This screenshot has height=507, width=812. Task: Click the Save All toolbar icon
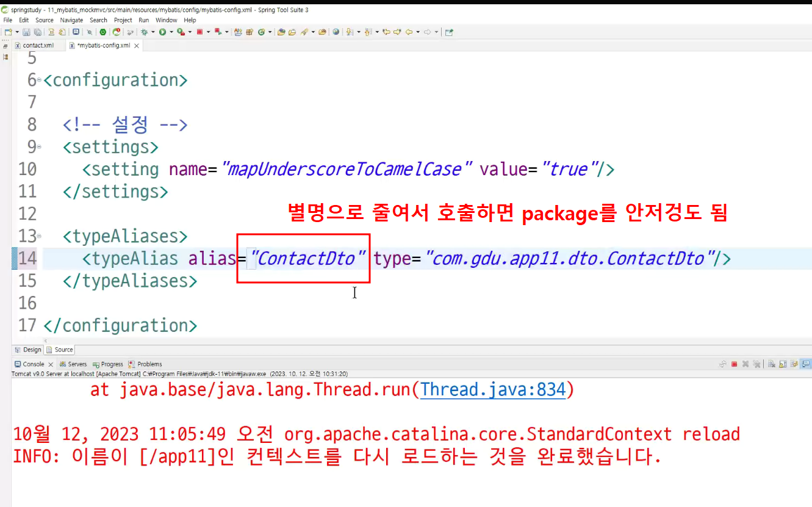38,32
